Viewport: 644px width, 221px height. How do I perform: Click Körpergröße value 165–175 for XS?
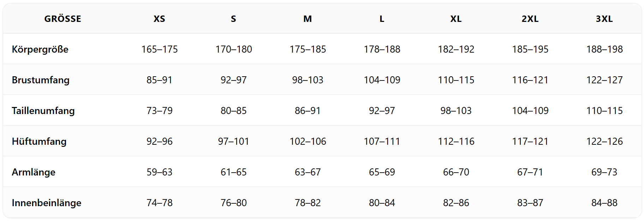[160, 49]
